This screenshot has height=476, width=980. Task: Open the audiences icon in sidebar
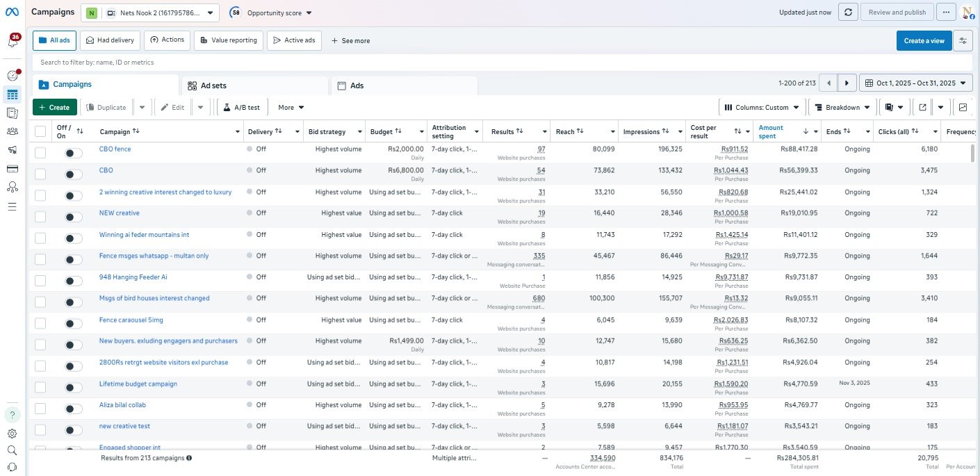click(12, 131)
